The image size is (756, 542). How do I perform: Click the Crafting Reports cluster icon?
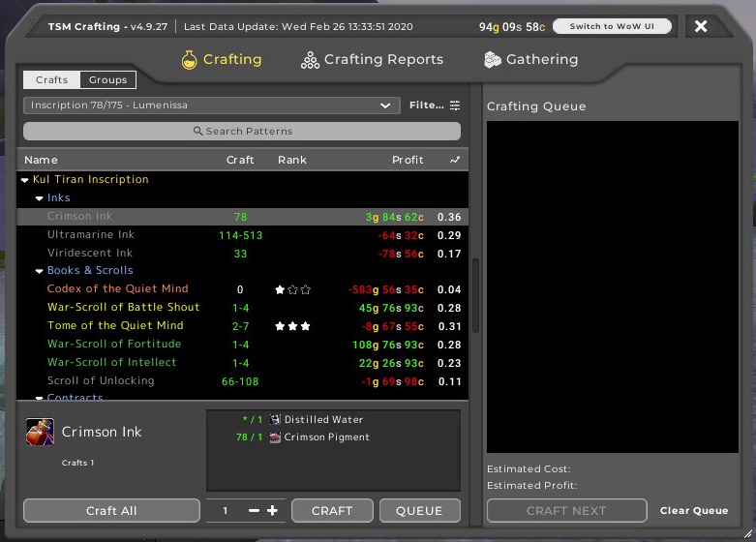pos(310,60)
